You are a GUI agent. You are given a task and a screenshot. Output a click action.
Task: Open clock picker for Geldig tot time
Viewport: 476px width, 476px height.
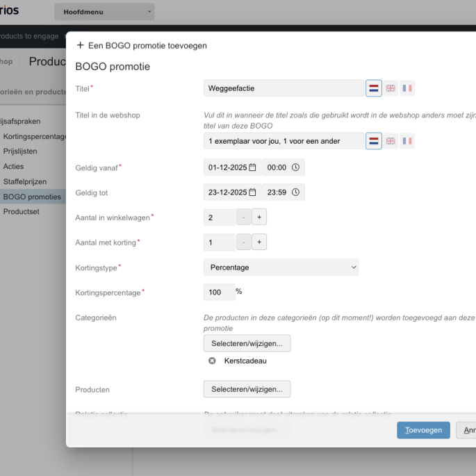295,192
